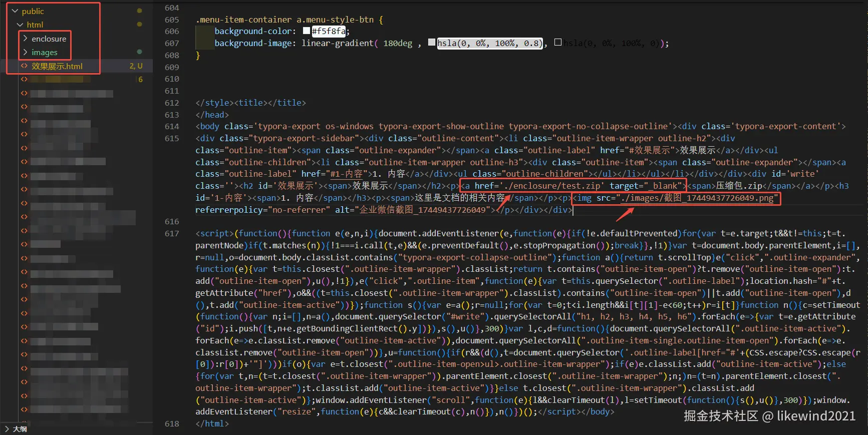This screenshot has height=435, width=868.
Task: Expand the enclosure folder
Action: coord(25,39)
